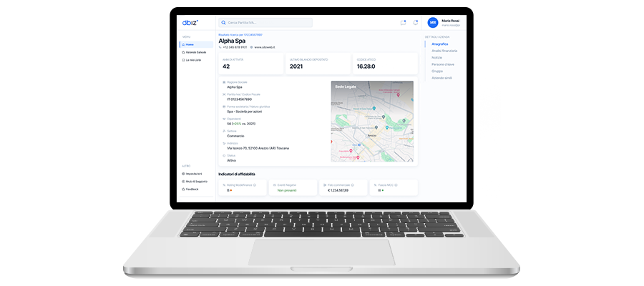
Task: Click the MR user avatar
Action: tap(432, 23)
